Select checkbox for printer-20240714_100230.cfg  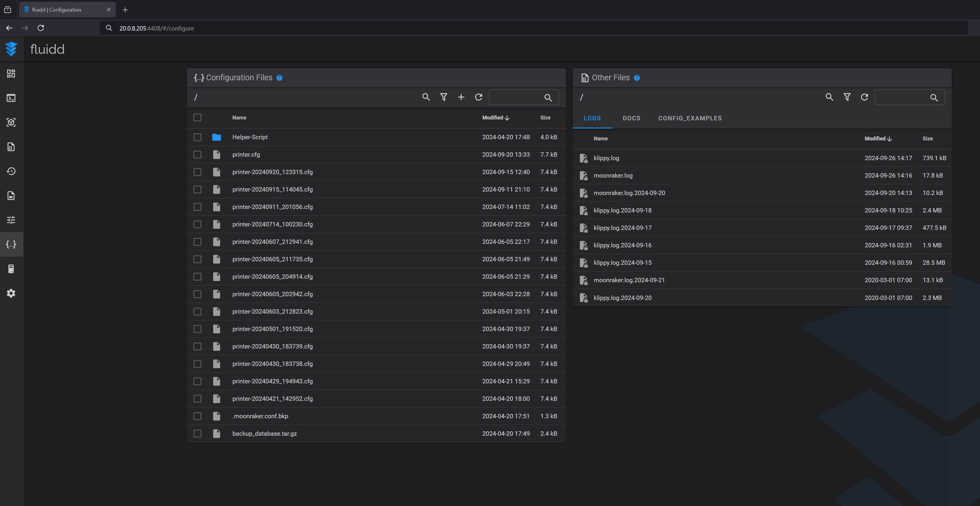pyautogui.click(x=197, y=224)
